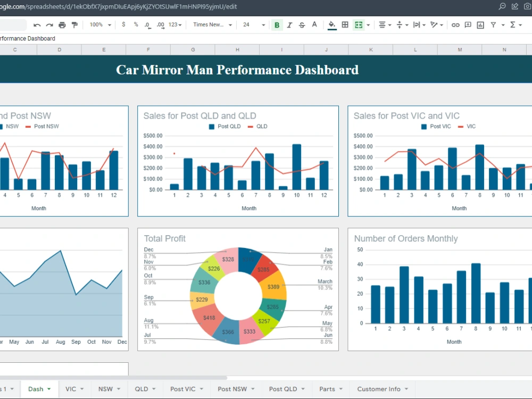Click the Insert link icon

(x=455, y=24)
